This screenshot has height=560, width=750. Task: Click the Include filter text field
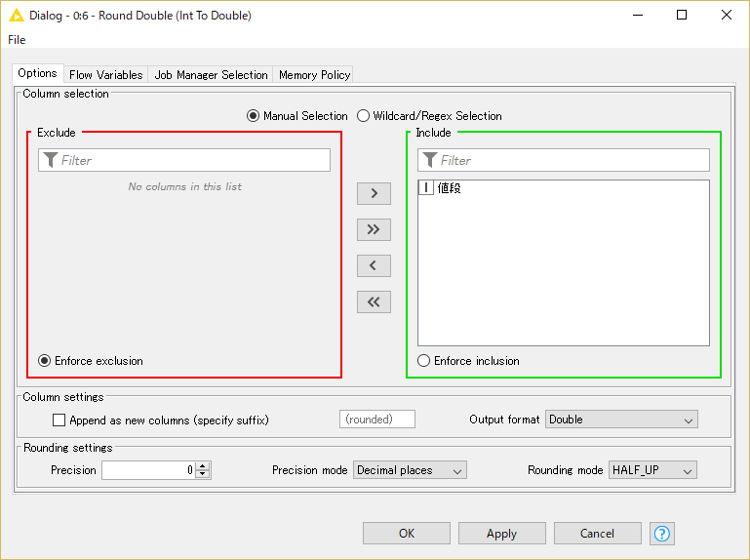[x=564, y=160]
